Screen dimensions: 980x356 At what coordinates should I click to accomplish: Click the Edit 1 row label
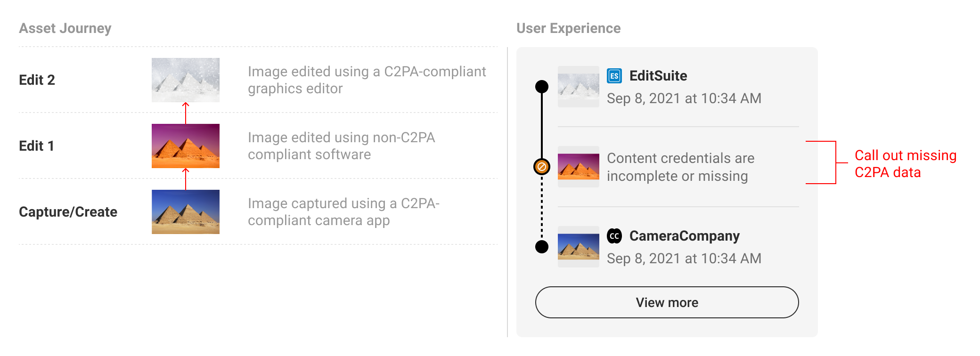point(36,146)
